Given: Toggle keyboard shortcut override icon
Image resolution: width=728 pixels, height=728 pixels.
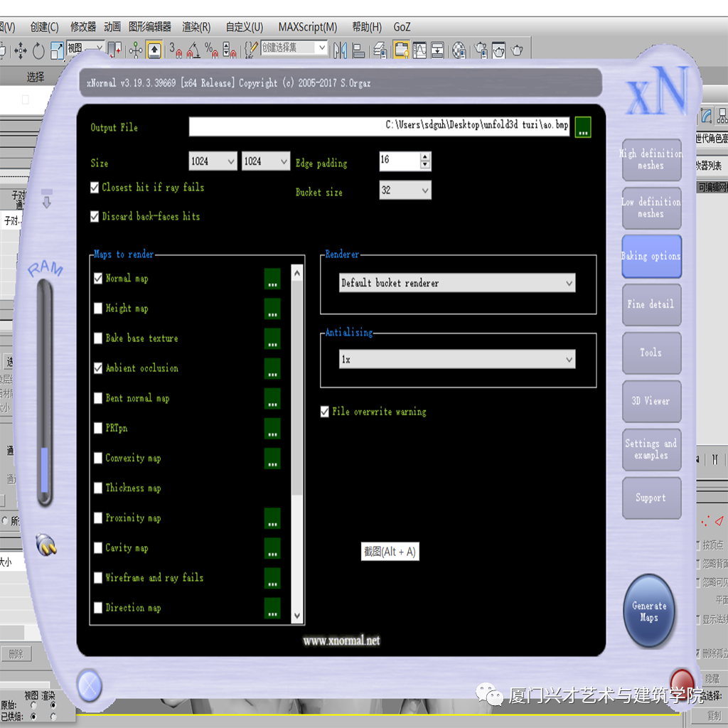Looking at the screenshot, I should (154, 50).
